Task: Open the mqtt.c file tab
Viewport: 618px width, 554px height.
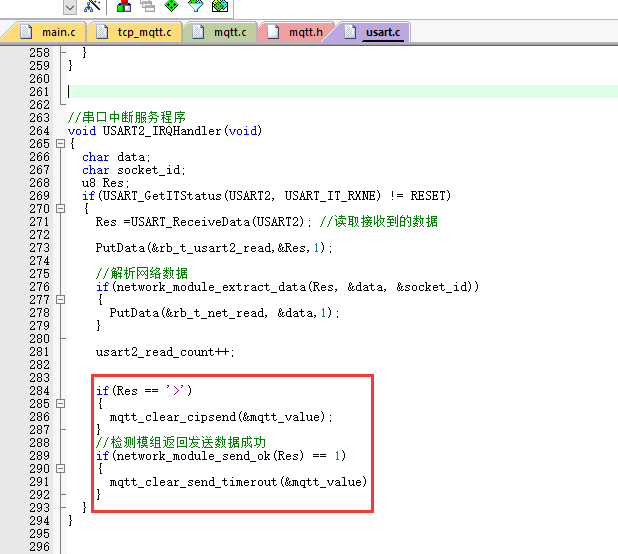Action: [228, 33]
